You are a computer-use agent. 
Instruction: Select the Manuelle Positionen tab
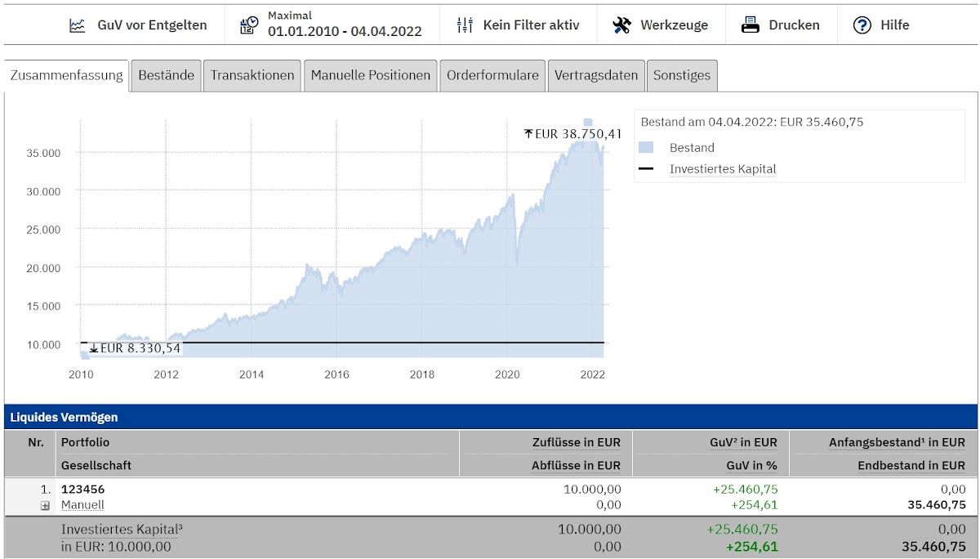coord(370,75)
